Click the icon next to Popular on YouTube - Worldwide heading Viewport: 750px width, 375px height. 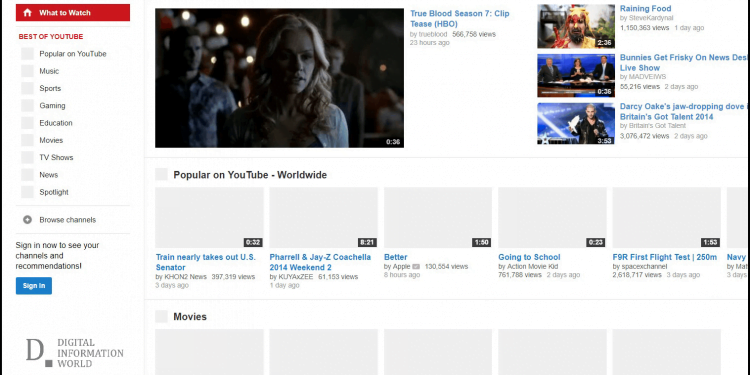pos(161,175)
